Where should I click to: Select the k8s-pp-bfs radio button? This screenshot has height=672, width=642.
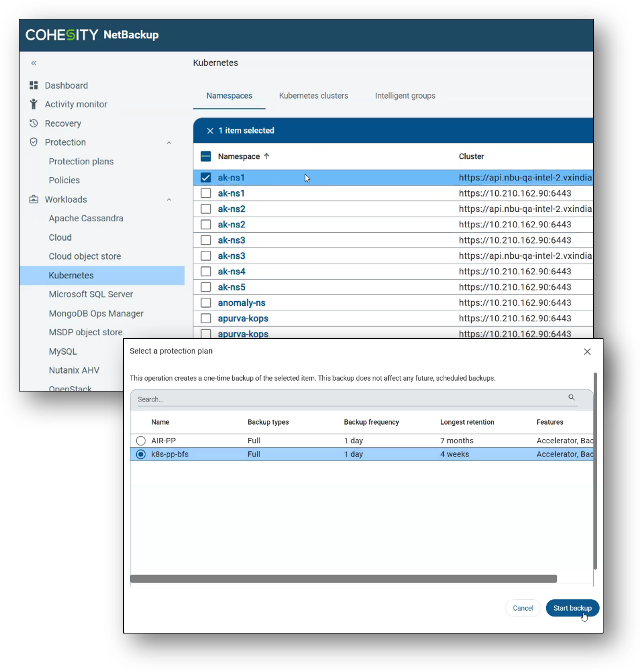point(141,454)
